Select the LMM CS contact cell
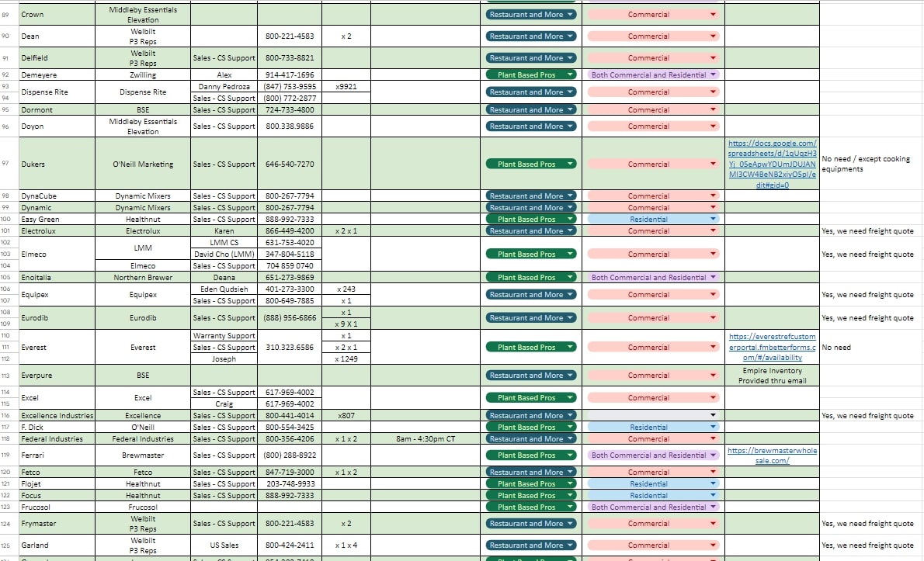Screen dimensions: 924x561 (x=224, y=243)
